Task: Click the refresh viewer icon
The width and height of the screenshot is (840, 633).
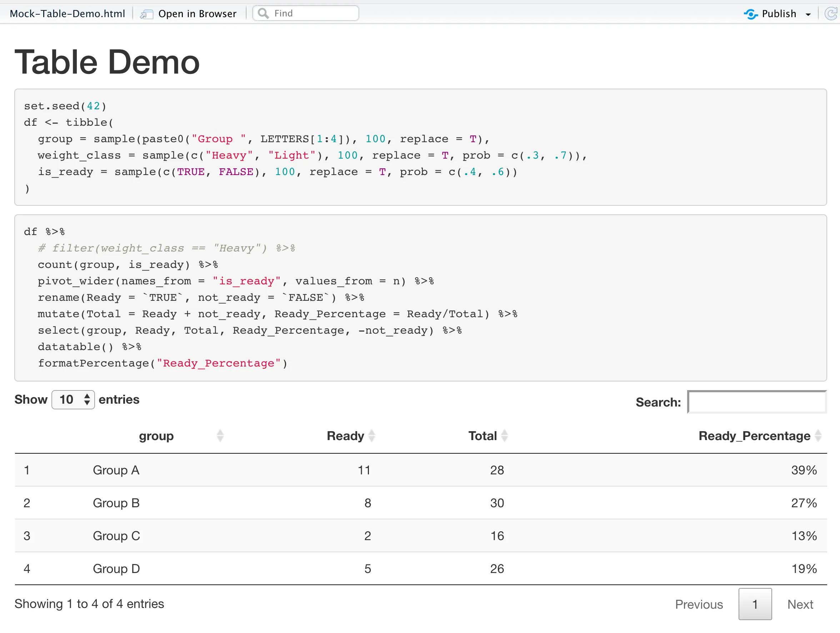Action: pos(830,14)
